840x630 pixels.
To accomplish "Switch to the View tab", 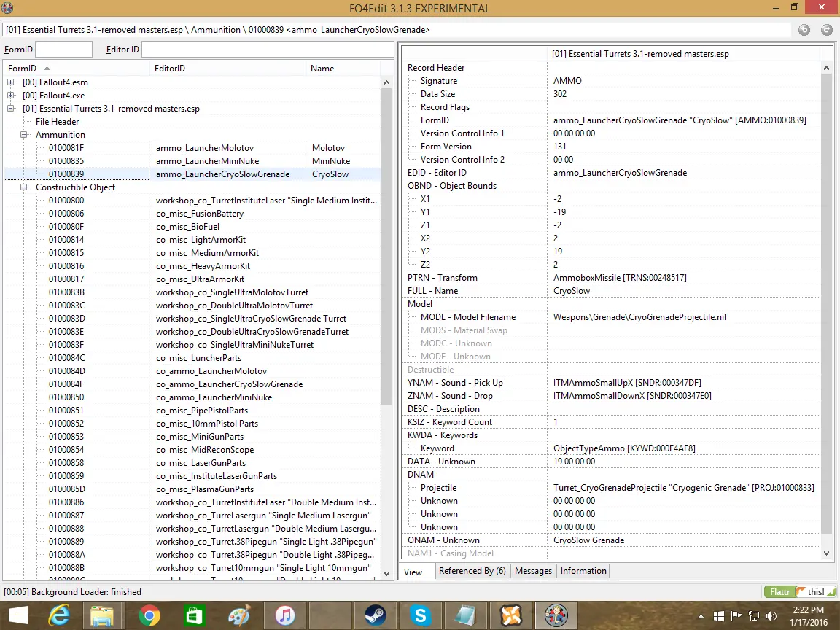I will [x=413, y=572].
